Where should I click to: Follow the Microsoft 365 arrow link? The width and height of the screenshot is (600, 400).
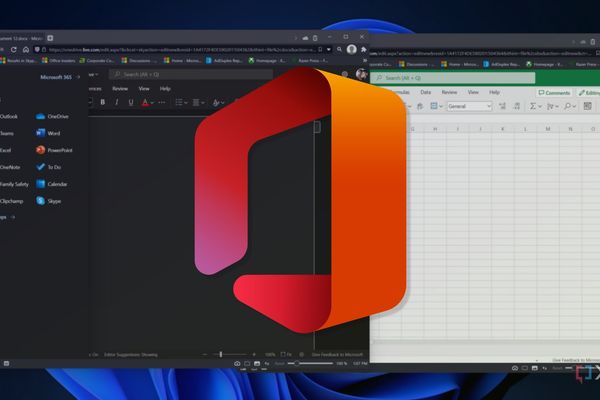coord(60,77)
